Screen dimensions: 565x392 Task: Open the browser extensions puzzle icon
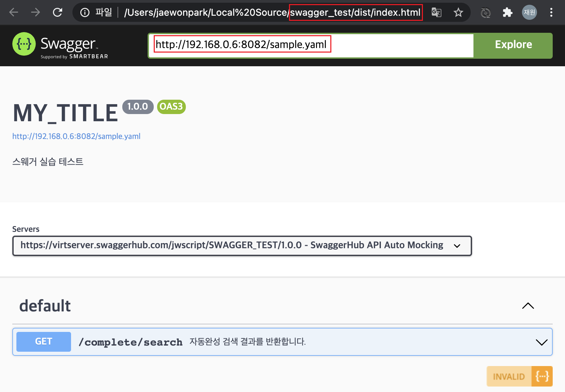[x=507, y=13]
